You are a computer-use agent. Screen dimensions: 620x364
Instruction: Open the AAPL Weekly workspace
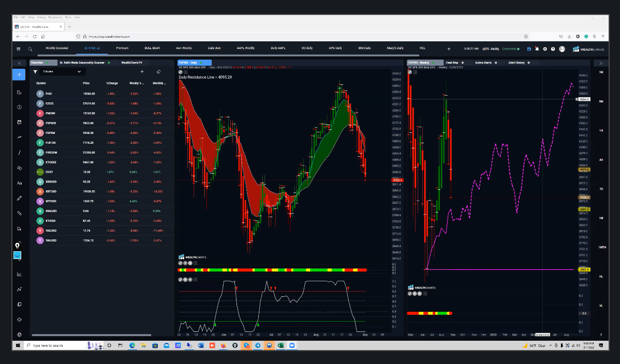(x=245, y=48)
